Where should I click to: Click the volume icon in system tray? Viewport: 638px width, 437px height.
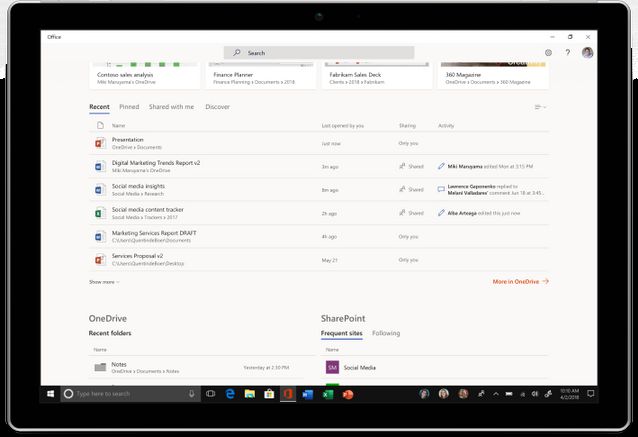pos(535,394)
